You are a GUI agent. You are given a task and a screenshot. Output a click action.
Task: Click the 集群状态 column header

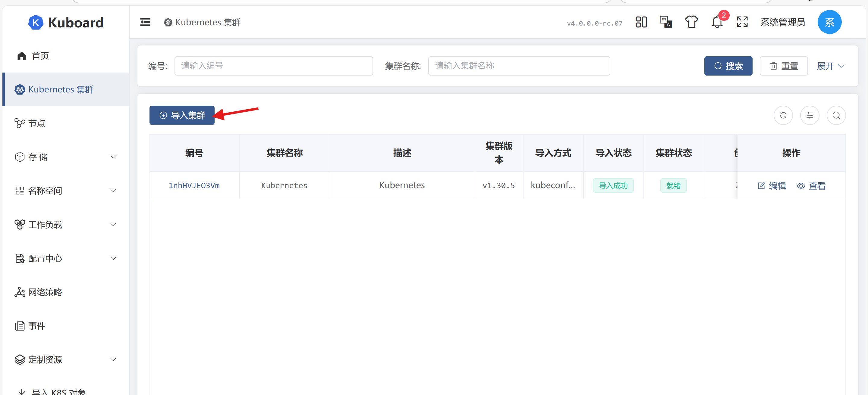[673, 153]
